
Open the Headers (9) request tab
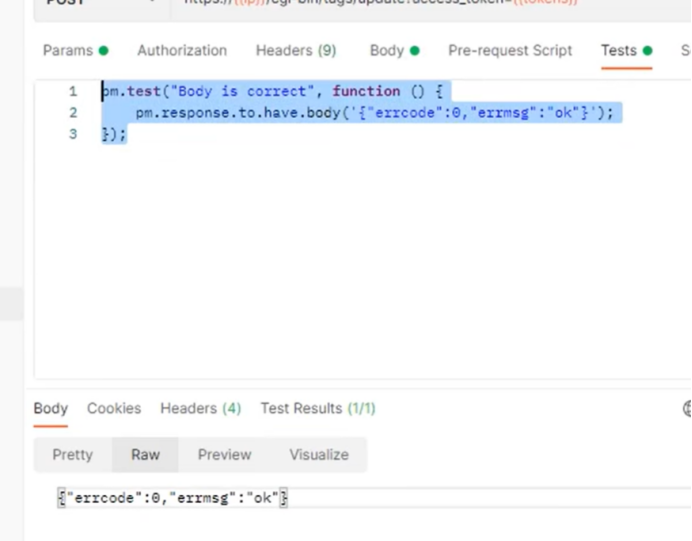pos(296,51)
